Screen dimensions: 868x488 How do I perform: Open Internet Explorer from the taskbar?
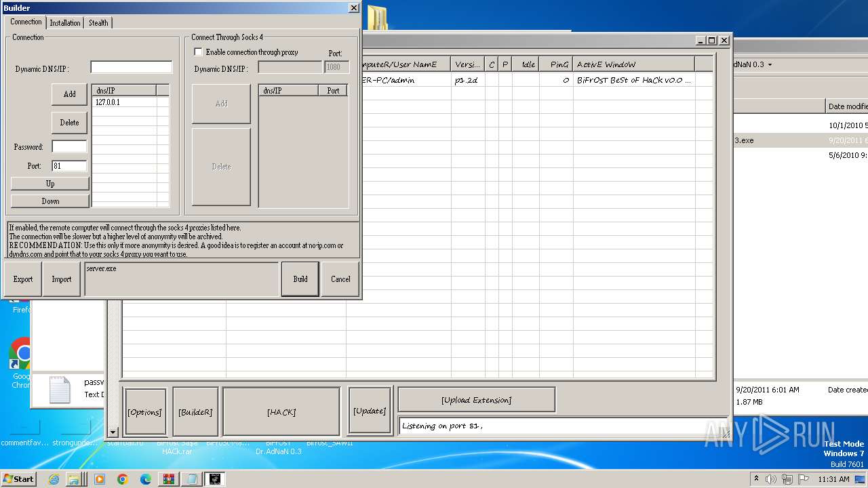pos(54,479)
